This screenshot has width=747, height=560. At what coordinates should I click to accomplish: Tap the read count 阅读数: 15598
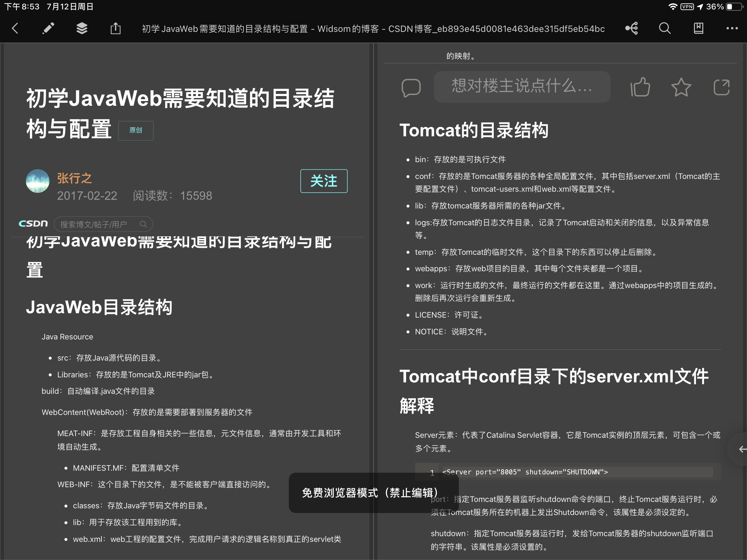point(173,196)
